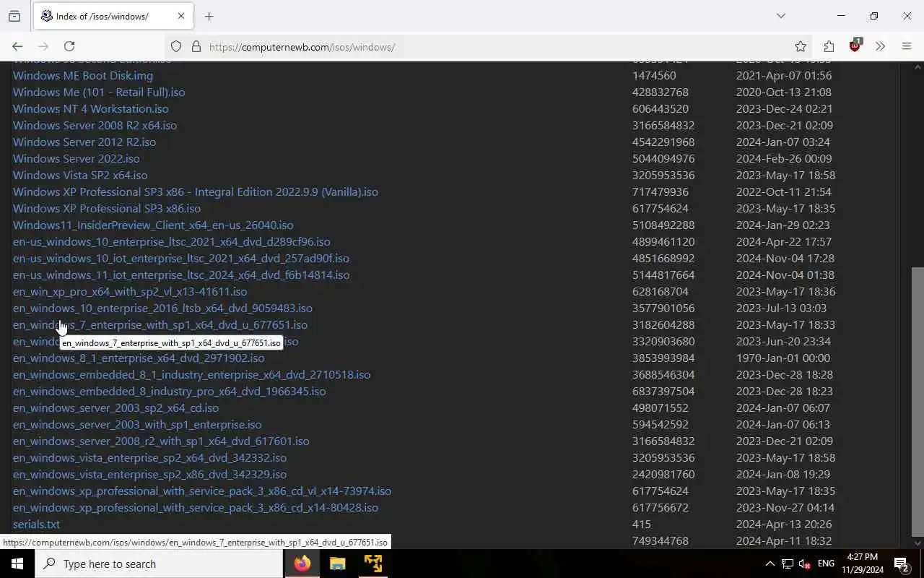Open the Windows Start menu
The width and height of the screenshot is (924, 578).
tap(17, 564)
